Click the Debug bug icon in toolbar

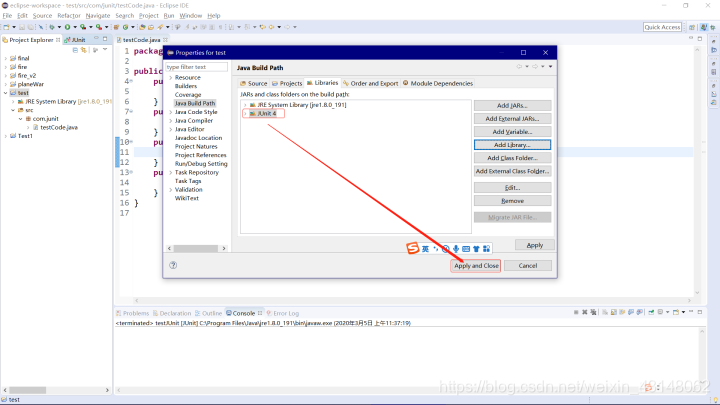click(x=51, y=27)
